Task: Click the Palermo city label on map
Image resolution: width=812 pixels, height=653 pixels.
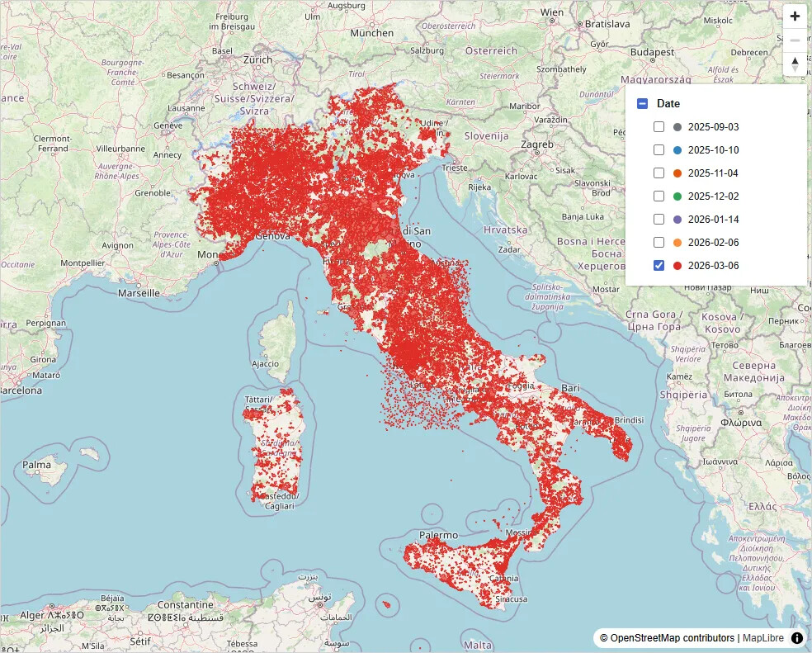Action: 437,535
